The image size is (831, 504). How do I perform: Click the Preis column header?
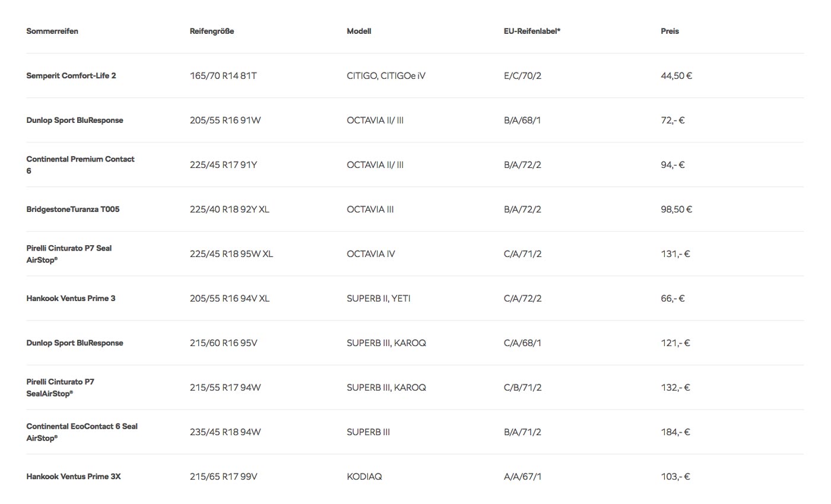point(670,31)
